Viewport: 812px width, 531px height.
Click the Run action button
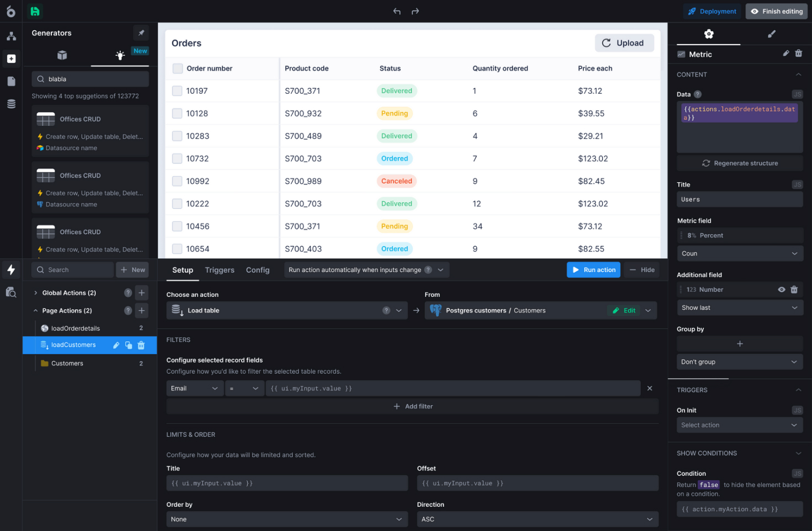(593, 269)
